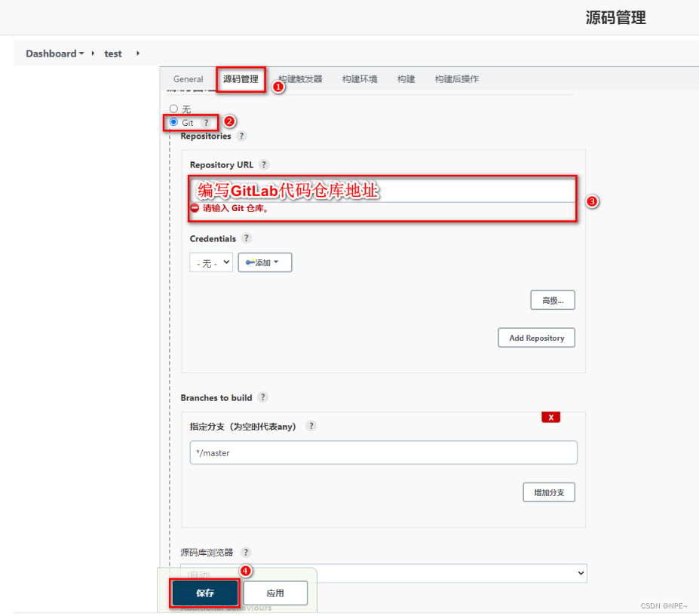Switch to the 构建环境 tab
This screenshot has width=699, height=616.
[360, 79]
